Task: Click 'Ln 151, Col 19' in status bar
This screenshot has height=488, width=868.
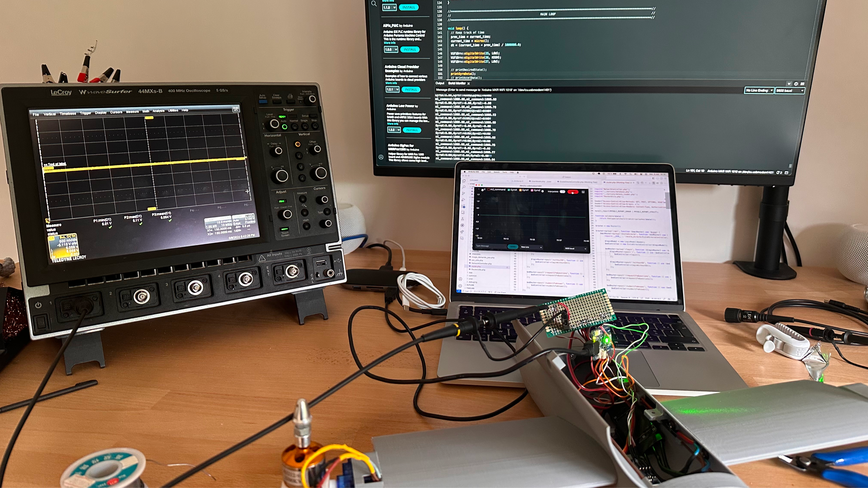Action: (695, 171)
